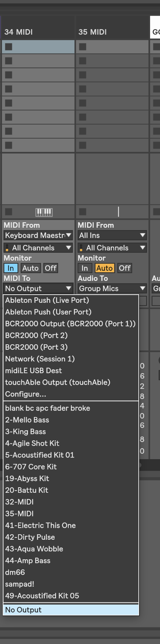
Task: Turn 34 MIDI monitoring Off
Action: click(51, 268)
